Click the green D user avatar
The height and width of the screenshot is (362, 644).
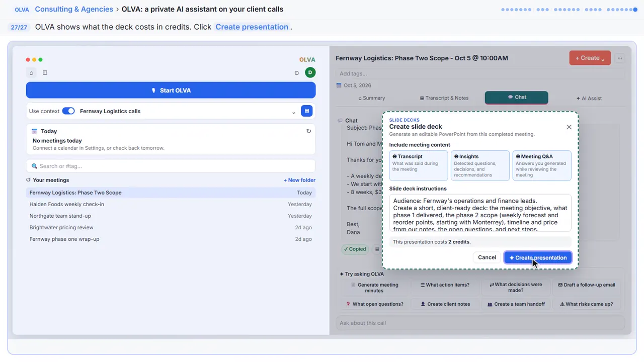click(x=310, y=72)
